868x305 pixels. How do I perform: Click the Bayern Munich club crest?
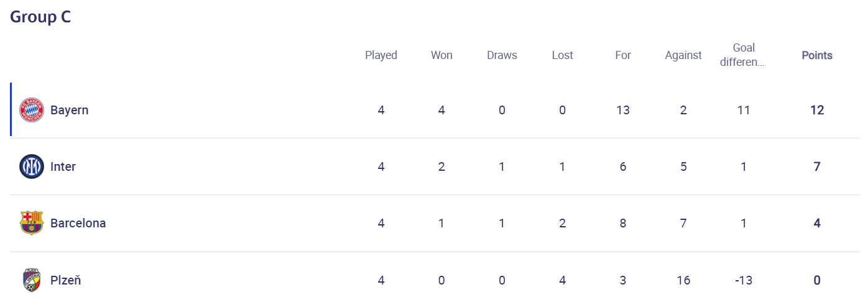click(x=32, y=110)
